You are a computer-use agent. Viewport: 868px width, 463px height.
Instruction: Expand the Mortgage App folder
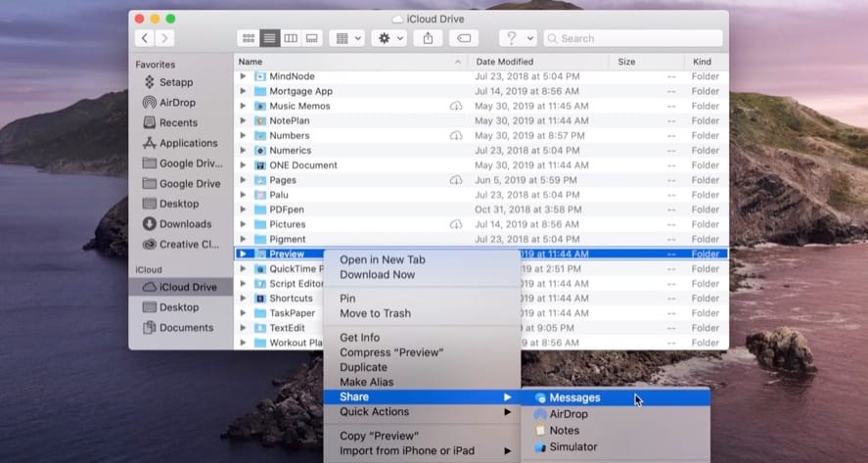243,91
